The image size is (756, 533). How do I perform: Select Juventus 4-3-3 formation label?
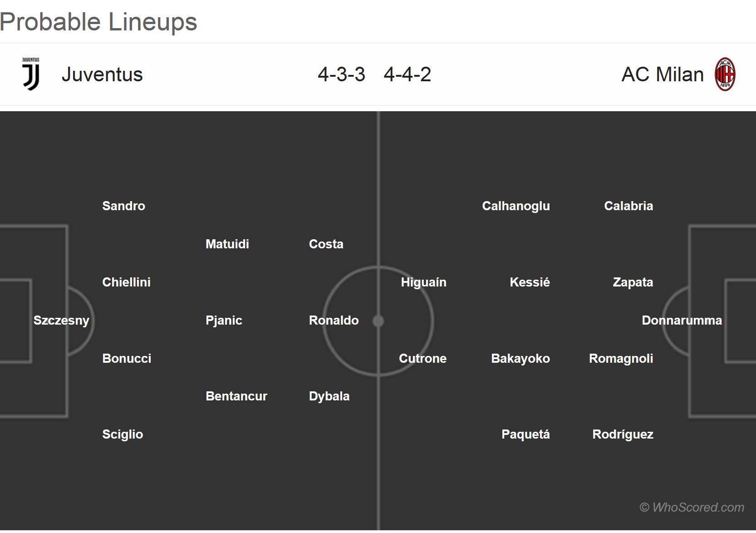(x=341, y=74)
